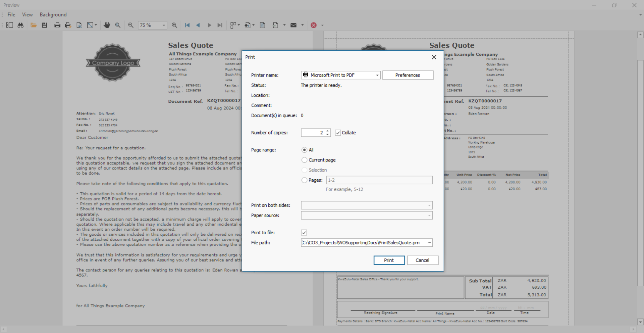Click the Zoom In magnifier icon
Image resolution: width=644 pixels, height=333 pixels.
tap(174, 25)
